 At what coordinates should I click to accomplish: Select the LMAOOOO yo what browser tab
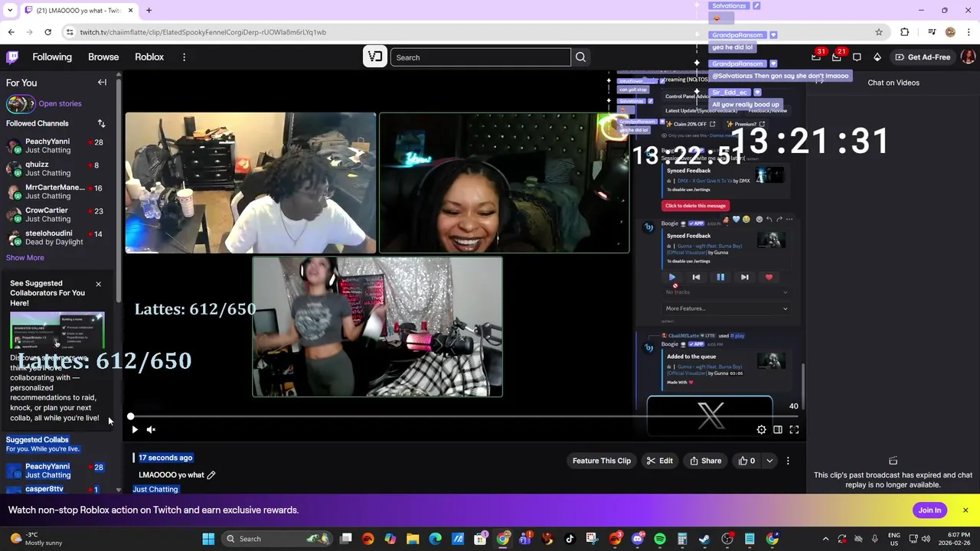click(78, 10)
